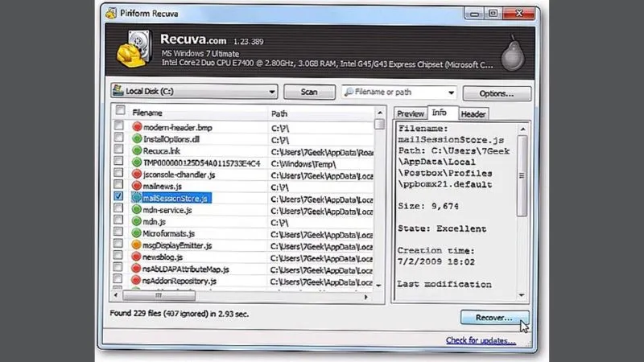Viewport: 644px width, 362px height.
Task: Click the green status dot of mdn.js
Action: pyautogui.click(x=136, y=221)
